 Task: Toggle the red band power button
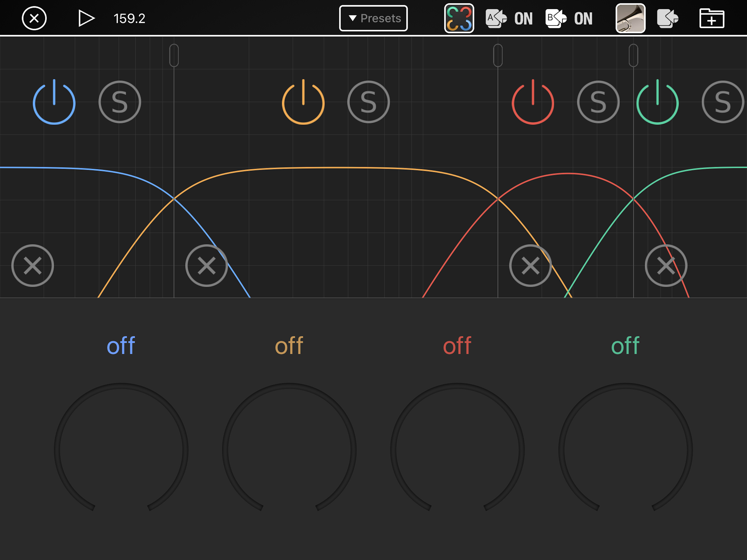pos(533,102)
